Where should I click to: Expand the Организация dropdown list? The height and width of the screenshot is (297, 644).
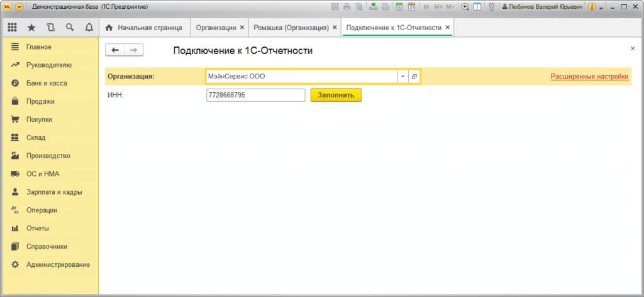coord(402,77)
